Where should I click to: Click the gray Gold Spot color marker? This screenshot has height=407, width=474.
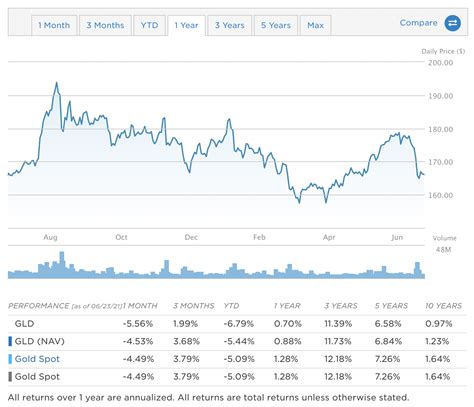click(10, 377)
